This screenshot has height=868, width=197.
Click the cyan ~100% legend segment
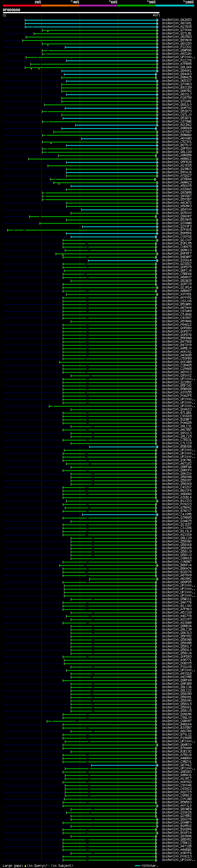(x=175, y=6)
